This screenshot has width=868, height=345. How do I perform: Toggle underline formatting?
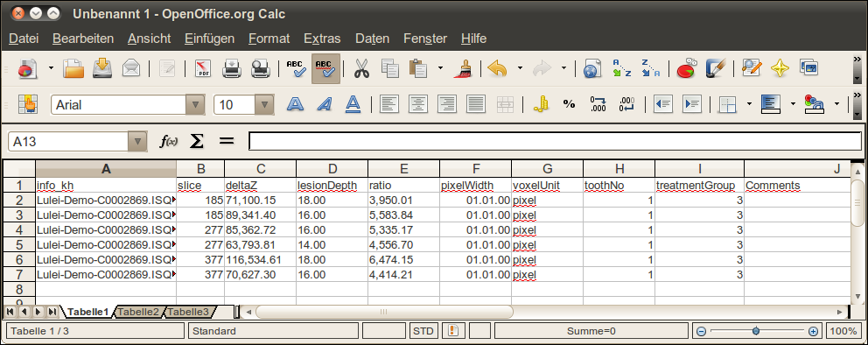[353, 104]
